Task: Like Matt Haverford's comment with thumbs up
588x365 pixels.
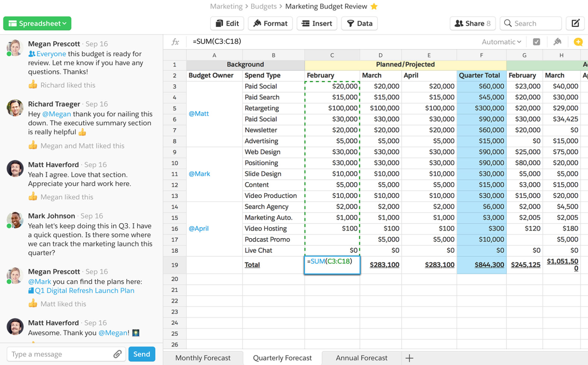Action: pyautogui.click(x=33, y=197)
